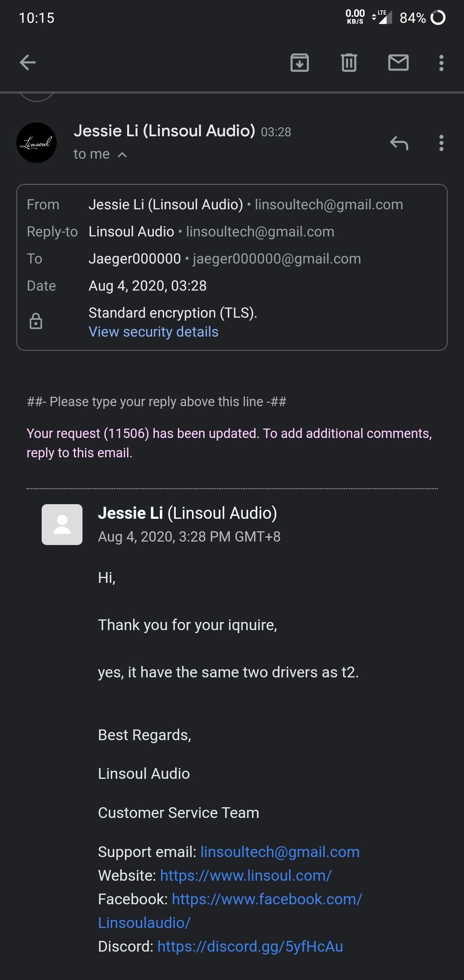The width and height of the screenshot is (464, 980).
Task: Archive this email conversation
Action: pyautogui.click(x=299, y=63)
